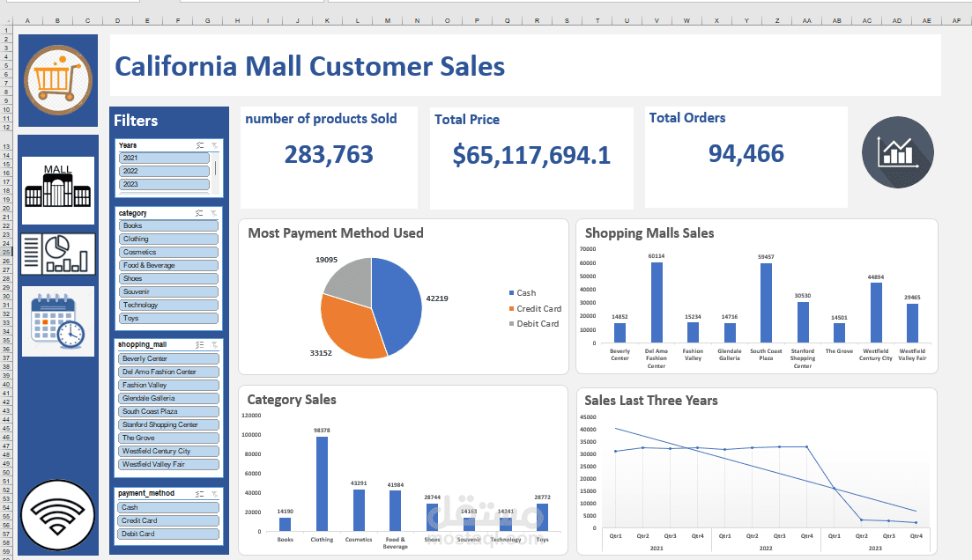Select Beverly Center in the shopping_mall slicer
The width and height of the screenshot is (972, 560).
coord(167,358)
